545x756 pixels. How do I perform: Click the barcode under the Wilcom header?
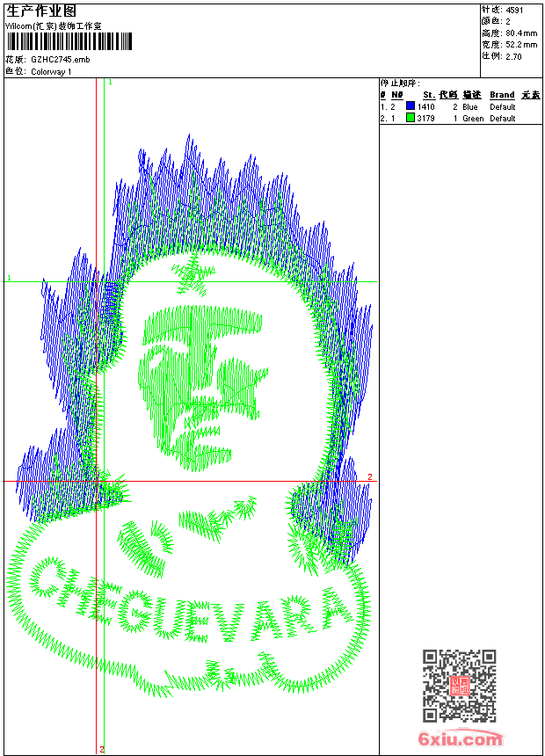[69, 41]
